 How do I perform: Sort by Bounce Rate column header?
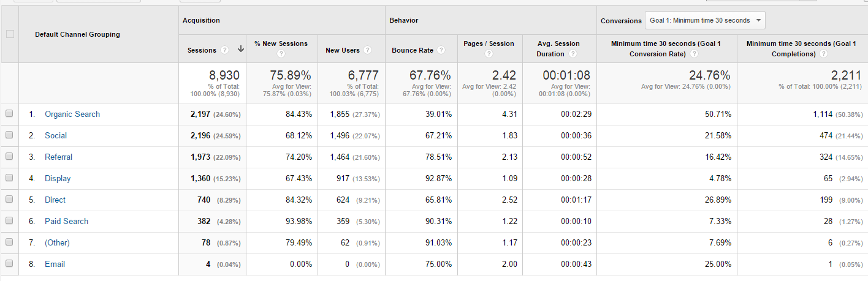(413, 50)
